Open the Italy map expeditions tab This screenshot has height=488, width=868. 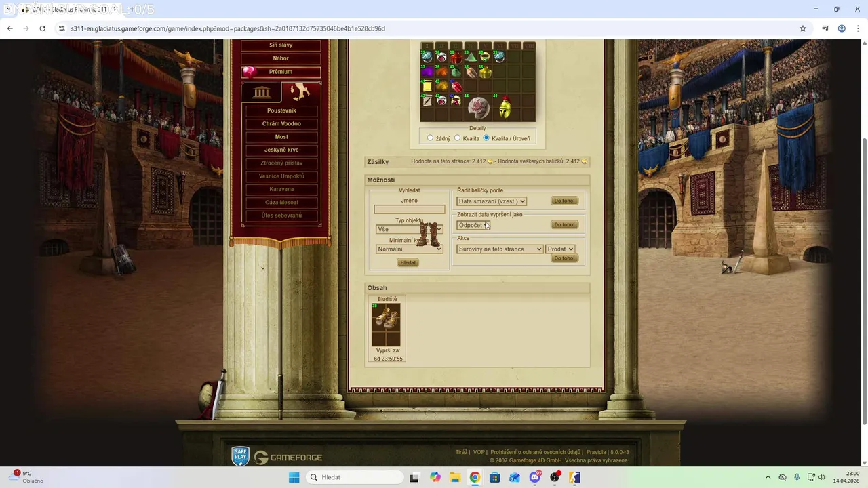(x=300, y=92)
